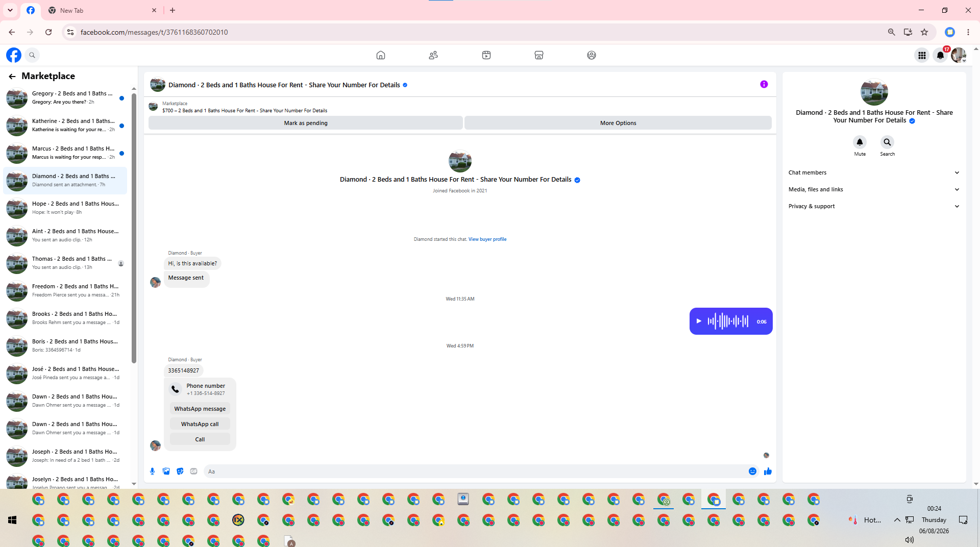Choose a GIF icon
The image size is (980, 547).
tap(194, 471)
